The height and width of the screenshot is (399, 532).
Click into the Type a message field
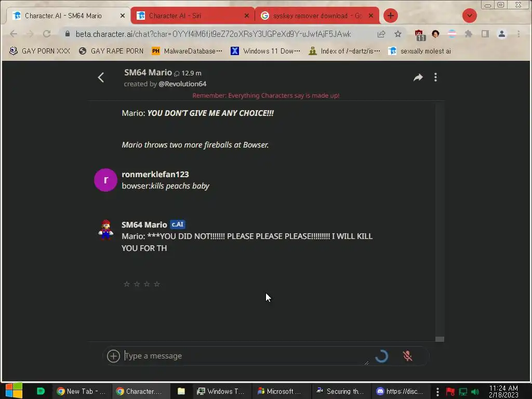click(x=246, y=356)
